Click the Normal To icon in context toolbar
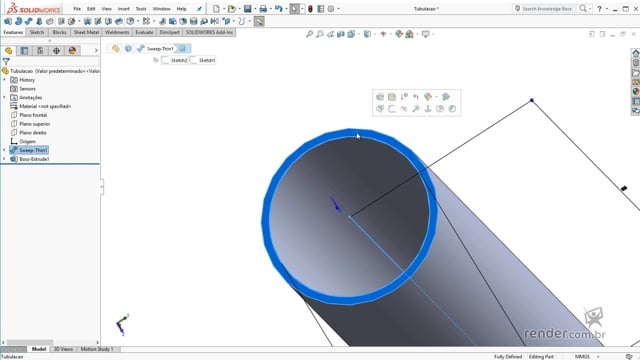This screenshot has width=640, height=360. pos(428,109)
